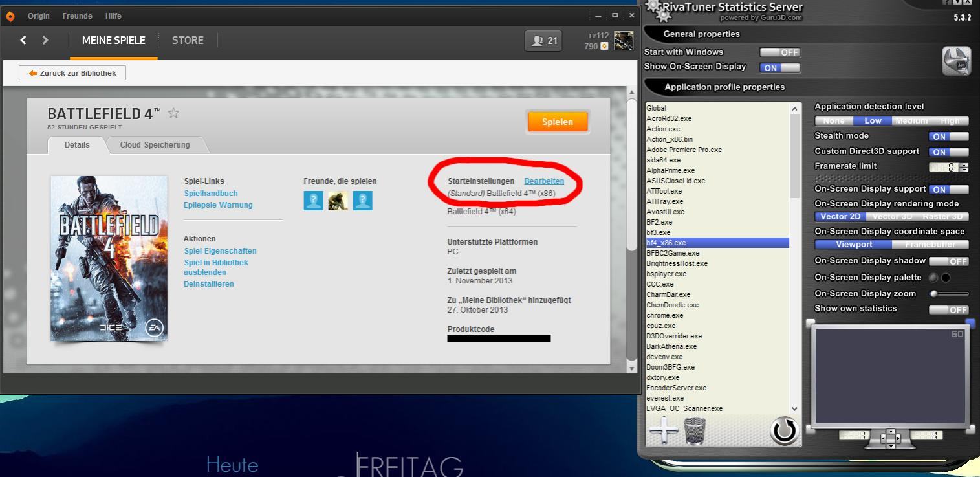Click Zurück zur Bibliothek button
The width and height of the screenshot is (980, 477).
(x=72, y=73)
